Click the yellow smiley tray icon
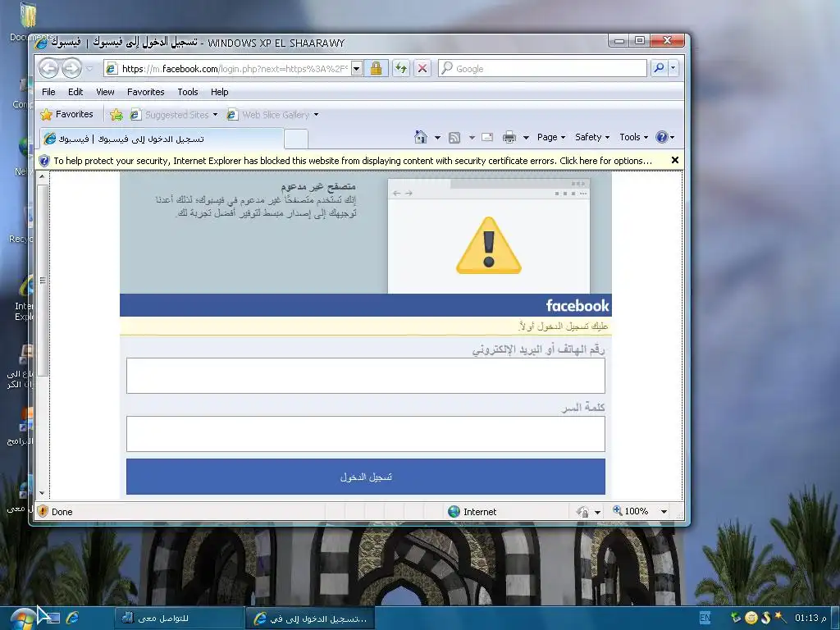The image size is (840, 630). point(751,618)
